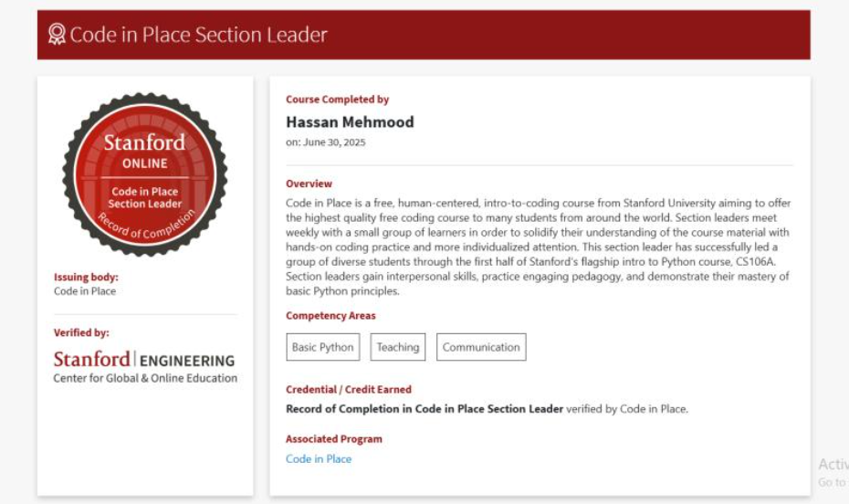Click Center for Global & Online Education text

coord(145,378)
